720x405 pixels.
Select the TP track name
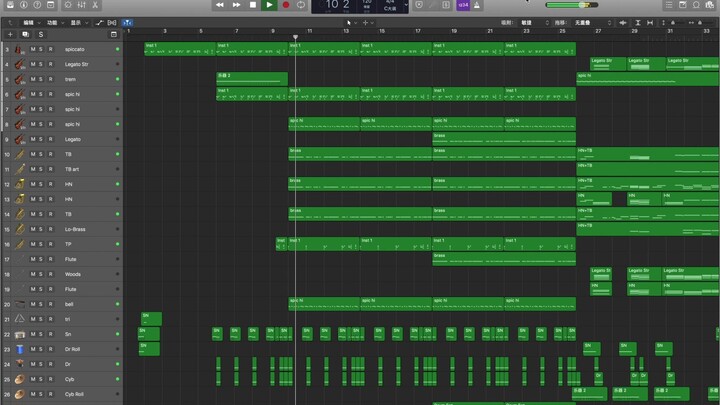point(68,244)
